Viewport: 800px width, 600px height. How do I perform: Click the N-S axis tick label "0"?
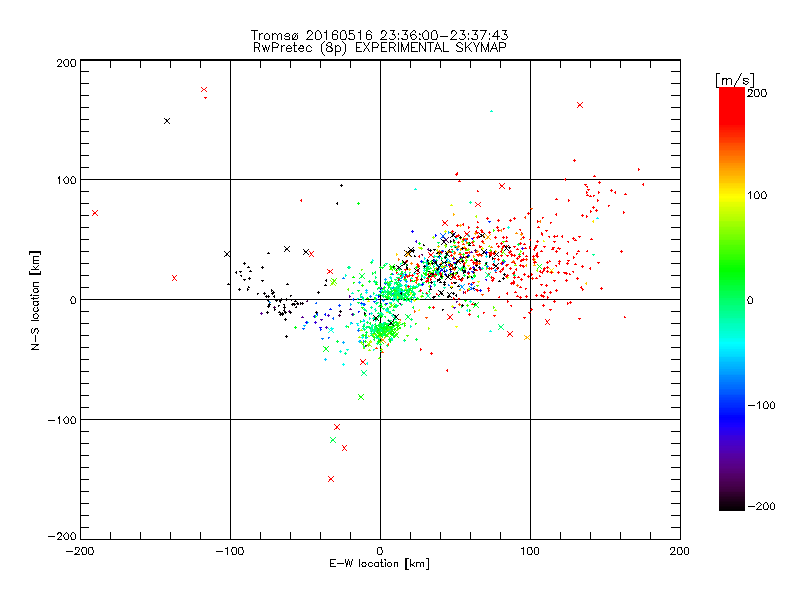73,300
